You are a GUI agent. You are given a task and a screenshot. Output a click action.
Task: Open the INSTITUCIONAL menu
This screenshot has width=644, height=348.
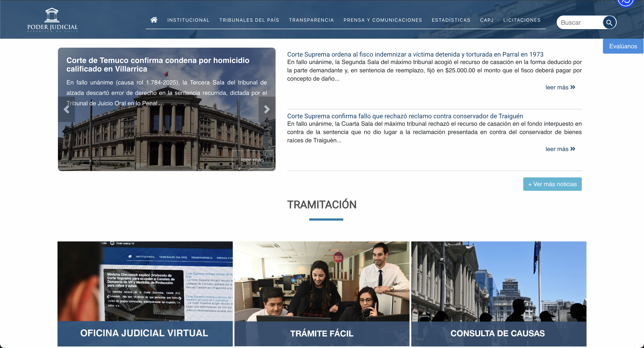click(x=188, y=20)
